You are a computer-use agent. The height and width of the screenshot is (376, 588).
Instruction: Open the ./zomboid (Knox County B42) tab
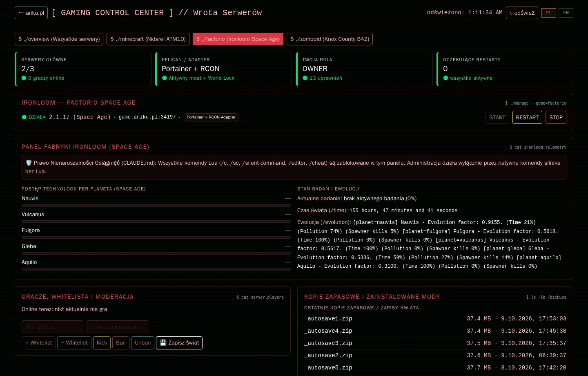click(x=330, y=39)
